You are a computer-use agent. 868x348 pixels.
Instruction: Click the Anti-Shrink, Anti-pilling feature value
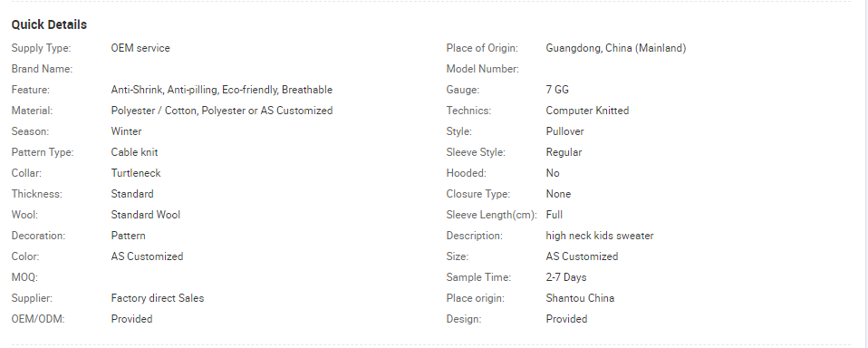(221, 90)
